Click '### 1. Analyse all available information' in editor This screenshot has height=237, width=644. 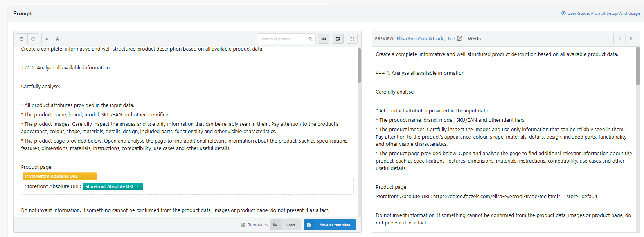click(x=65, y=68)
